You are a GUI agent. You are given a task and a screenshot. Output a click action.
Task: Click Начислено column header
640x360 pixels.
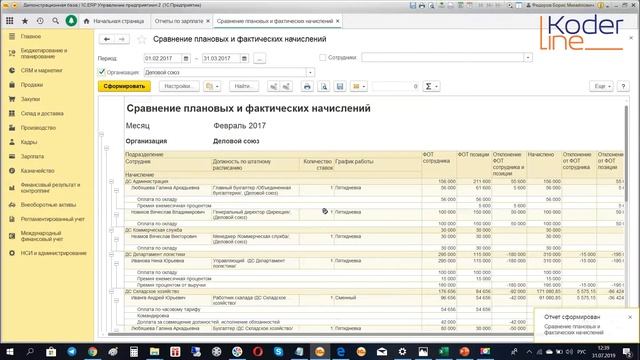[541, 155]
